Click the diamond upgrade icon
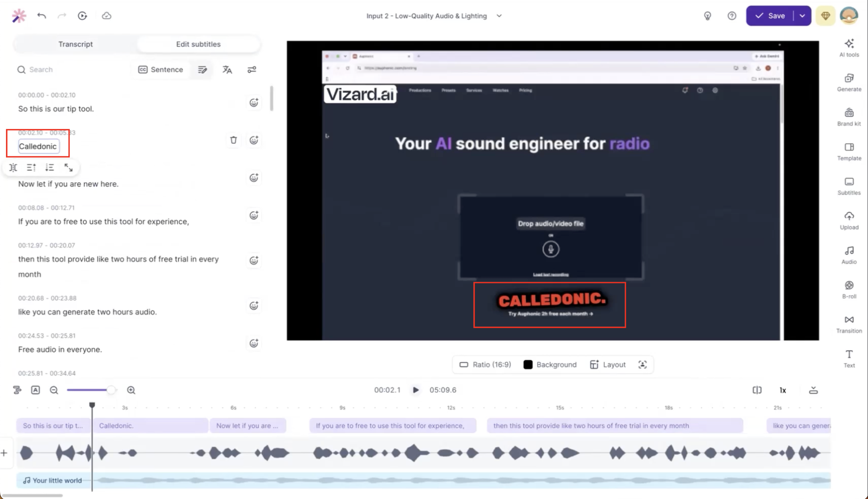868x499 pixels. coord(825,16)
